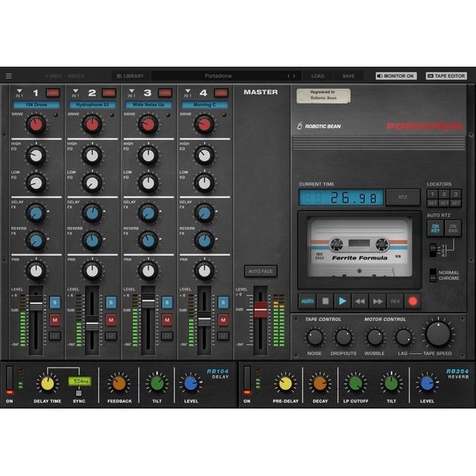Arm channel 4 for recording
The image size is (476, 476).
tap(221, 93)
